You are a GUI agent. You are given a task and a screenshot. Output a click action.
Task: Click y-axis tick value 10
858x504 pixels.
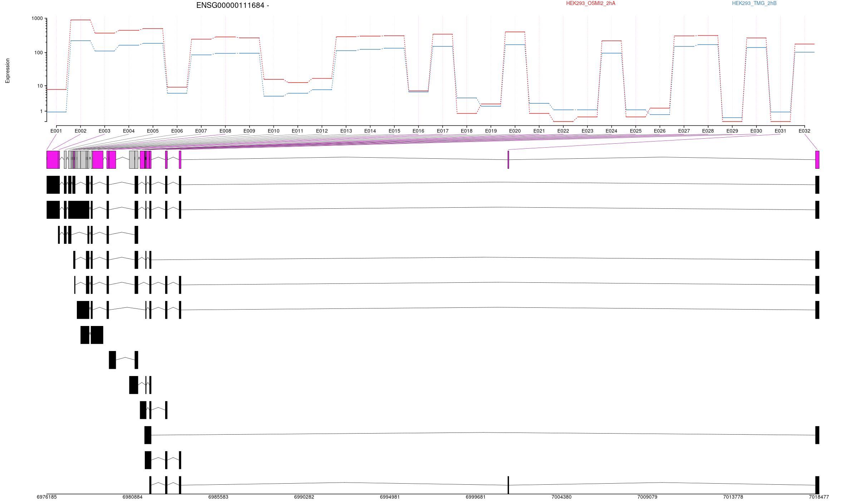click(x=40, y=86)
